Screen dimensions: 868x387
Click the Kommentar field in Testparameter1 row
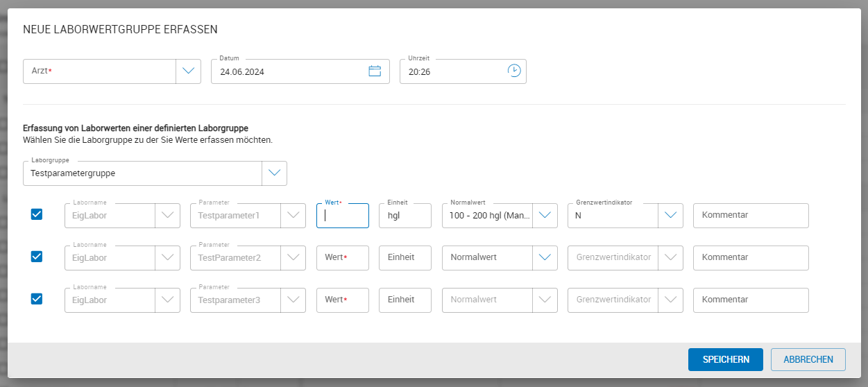point(751,216)
